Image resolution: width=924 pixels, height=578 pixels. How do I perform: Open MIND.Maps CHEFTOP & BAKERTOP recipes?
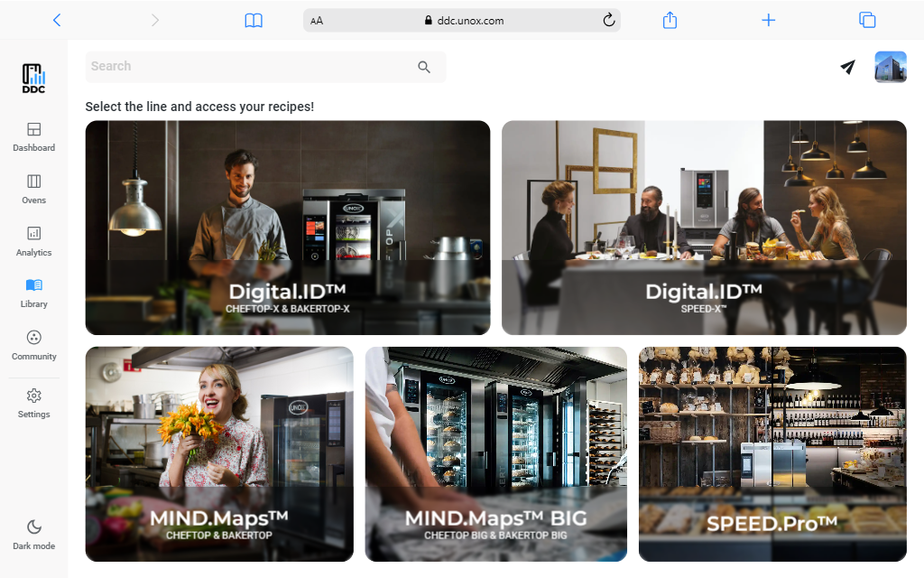pos(219,454)
